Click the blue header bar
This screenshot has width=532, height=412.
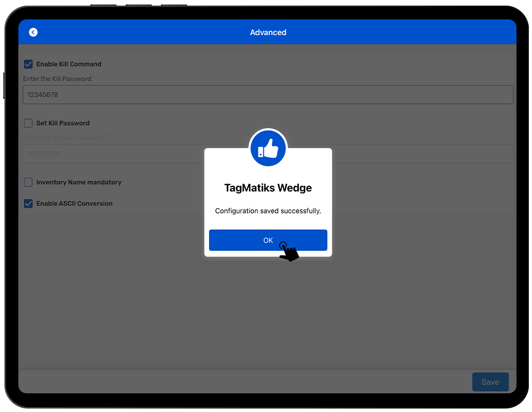(399, 32)
